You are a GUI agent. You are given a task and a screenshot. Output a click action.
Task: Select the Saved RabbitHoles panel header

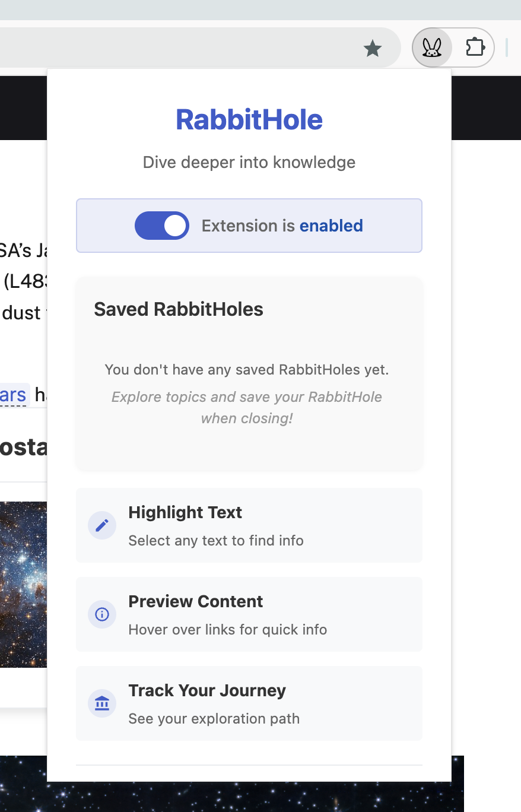pos(178,309)
